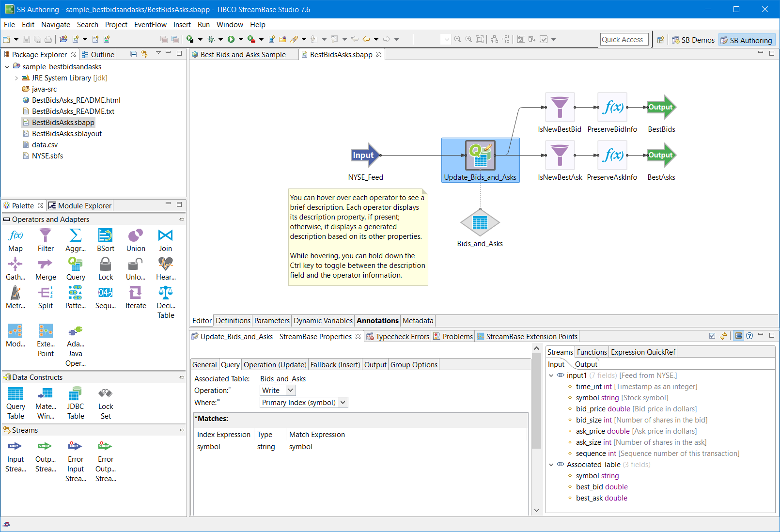Screen dimensions: 780x532
Task: Select the Aggregate operator icon
Action: coord(76,240)
